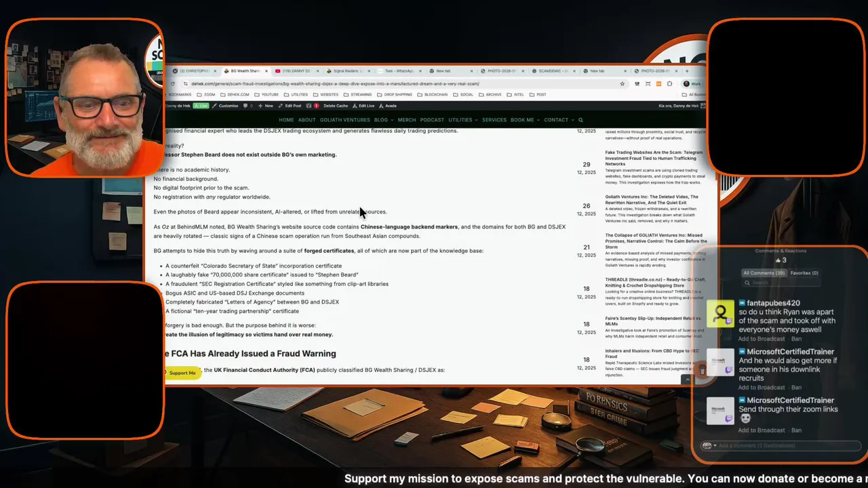Open the ZOOM bookmarks folder
868x488 pixels.
click(206, 95)
